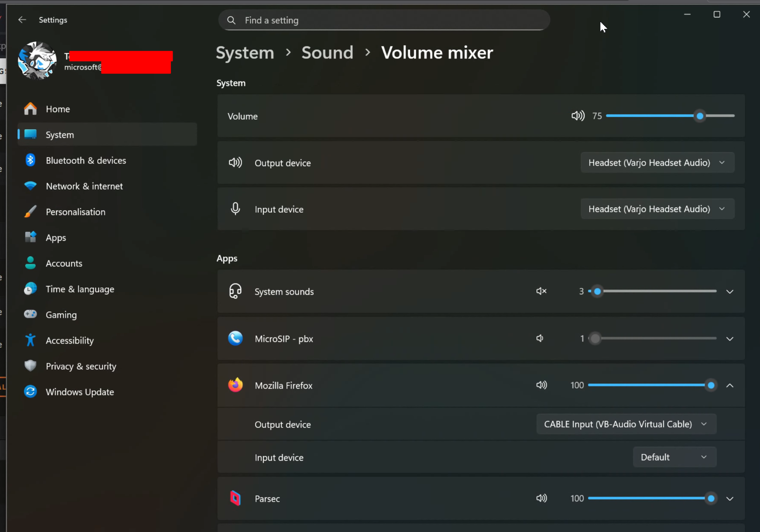
Task: Mute Mozilla Firefox audio
Action: 541,385
